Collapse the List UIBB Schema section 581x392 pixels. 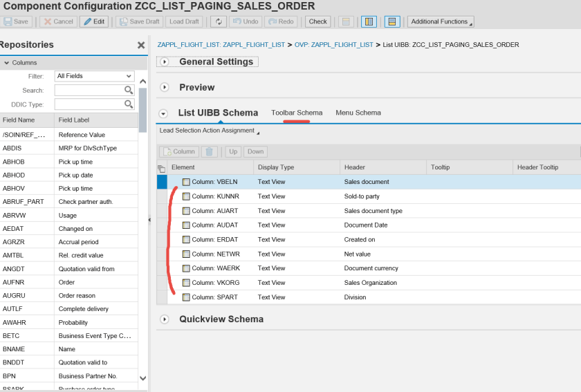pos(164,113)
